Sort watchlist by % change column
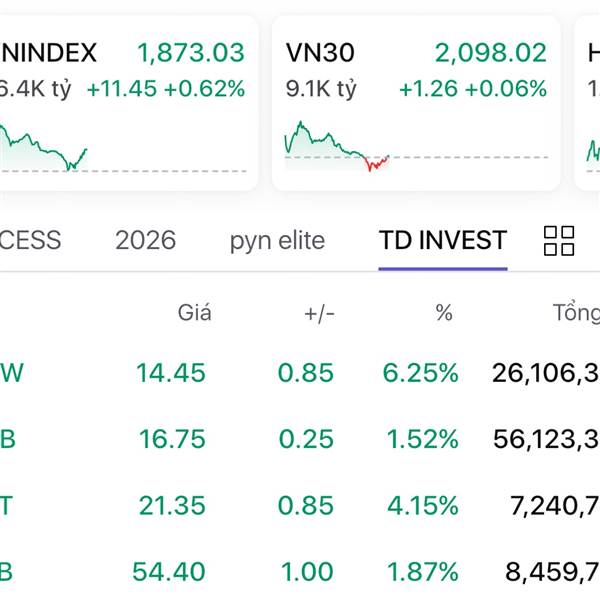 point(444,313)
